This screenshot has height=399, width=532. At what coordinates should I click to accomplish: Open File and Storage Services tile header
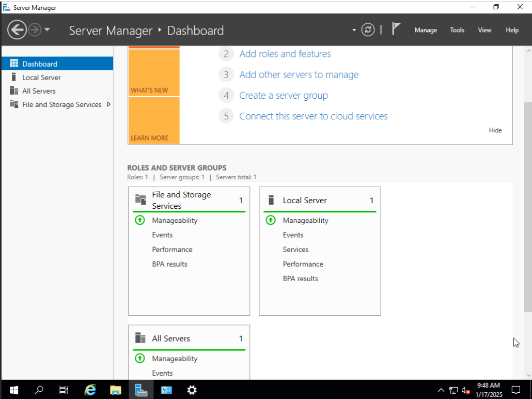click(x=189, y=200)
